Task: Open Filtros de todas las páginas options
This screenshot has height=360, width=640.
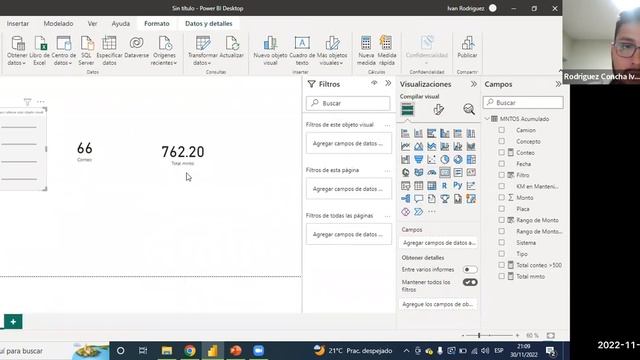Action: tap(387, 216)
